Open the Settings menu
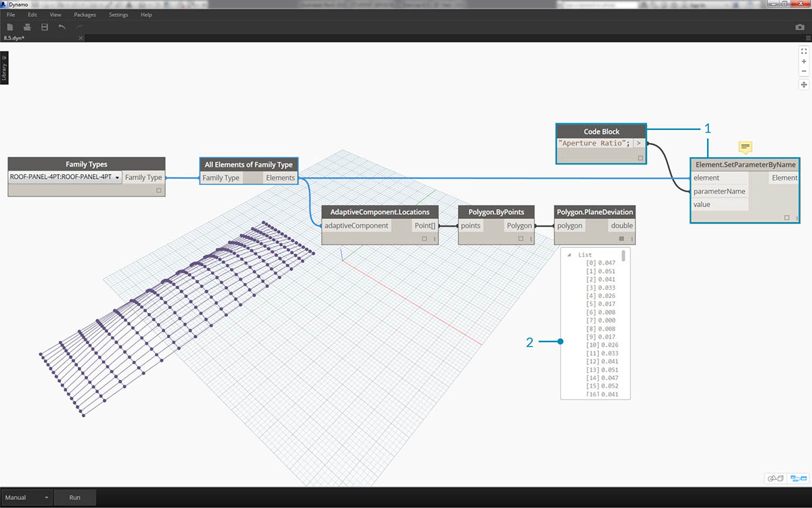 (118, 14)
